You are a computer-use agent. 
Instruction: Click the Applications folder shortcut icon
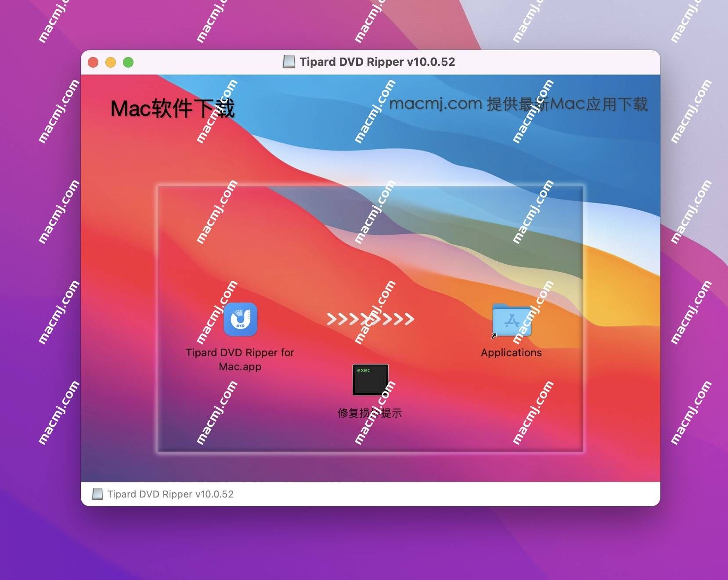[x=512, y=320]
